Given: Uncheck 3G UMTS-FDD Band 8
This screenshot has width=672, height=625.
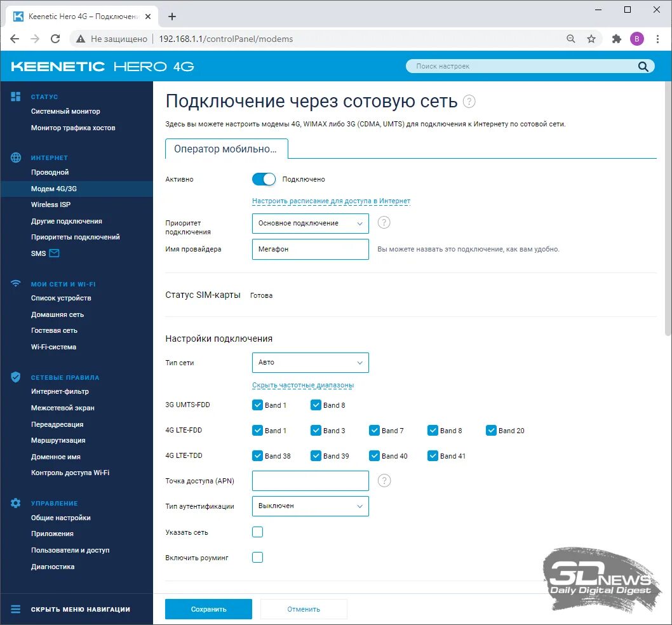Looking at the screenshot, I should pos(316,405).
